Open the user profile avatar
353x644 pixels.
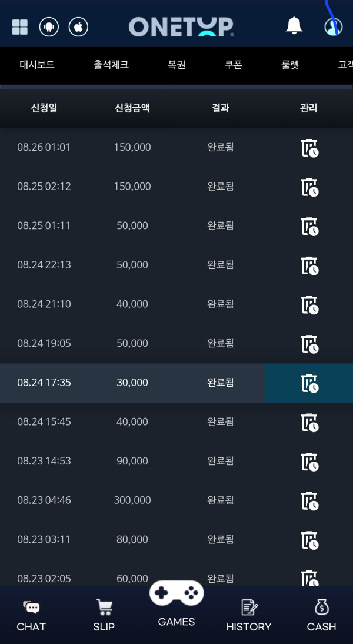pos(333,26)
